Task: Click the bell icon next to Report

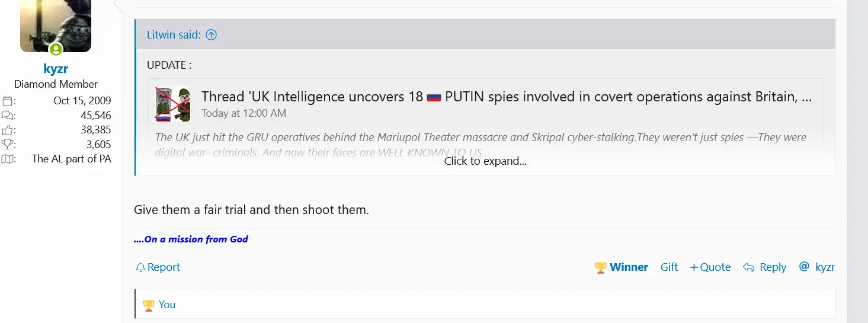Action: (140, 268)
